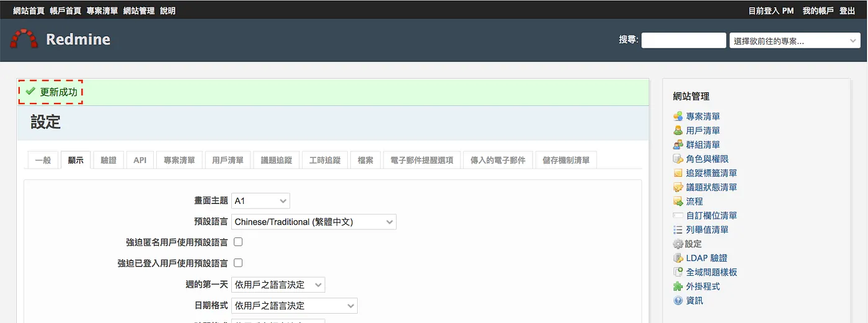Click the green checkmark in 更新成功 notice

[x=30, y=91]
